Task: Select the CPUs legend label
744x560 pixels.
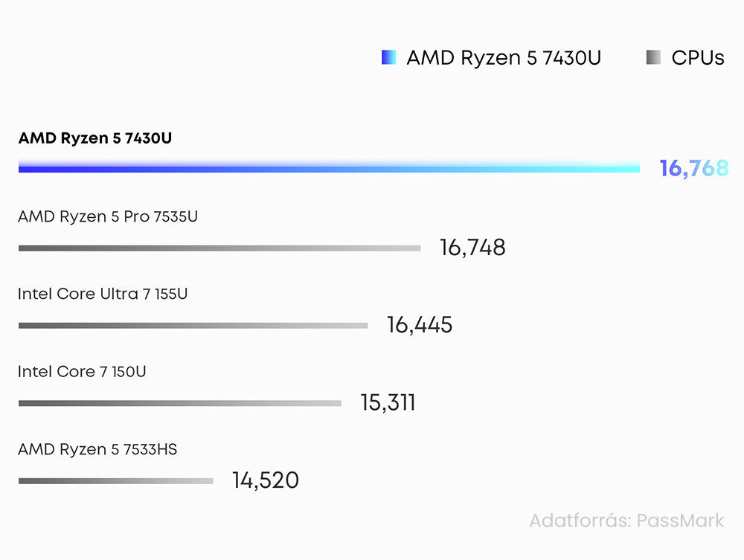Action: tap(698, 58)
